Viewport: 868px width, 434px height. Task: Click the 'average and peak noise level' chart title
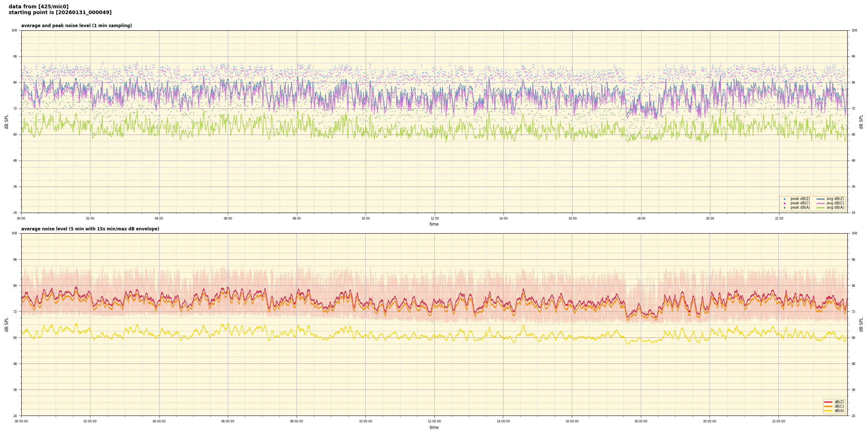coord(76,26)
